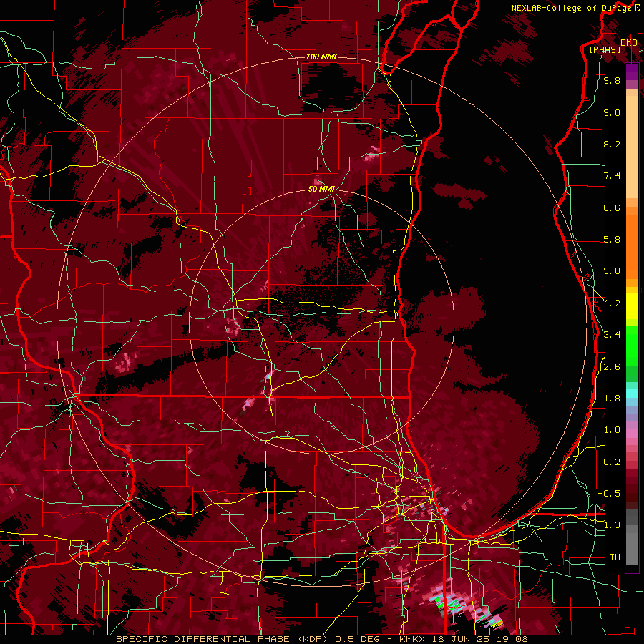Select the 1.0 scale label
Image resolution: width=644 pixels, height=644 pixels.
pyautogui.click(x=612, y=430)
